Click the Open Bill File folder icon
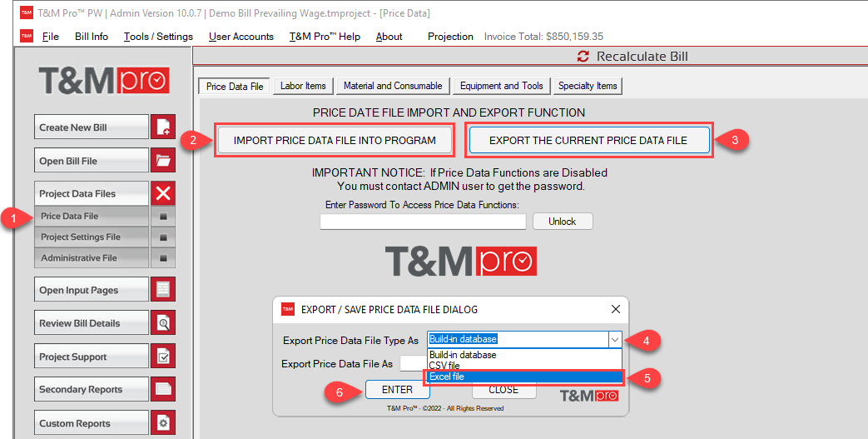Viewport: 868px width, 439px height. (x=163, y=160)
